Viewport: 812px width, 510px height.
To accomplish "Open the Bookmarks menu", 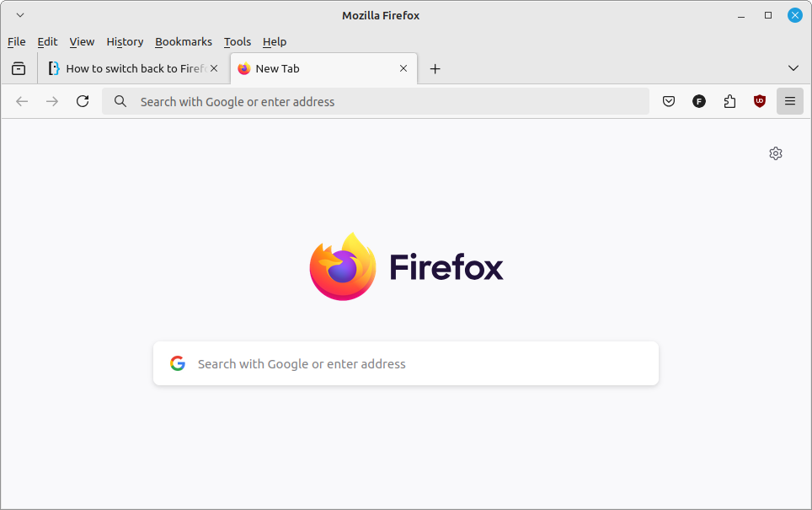I will [x=184, y=41].
